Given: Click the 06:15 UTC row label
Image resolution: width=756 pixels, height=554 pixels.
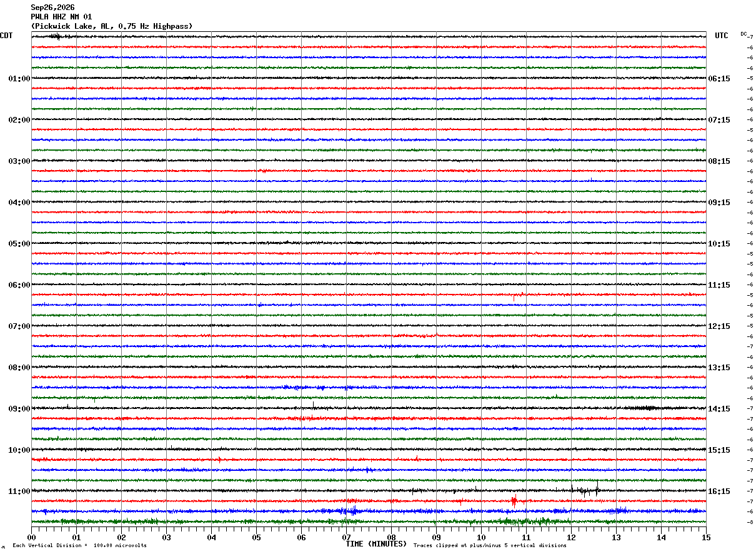Looking at the screenshot, I should click(719, 79).
